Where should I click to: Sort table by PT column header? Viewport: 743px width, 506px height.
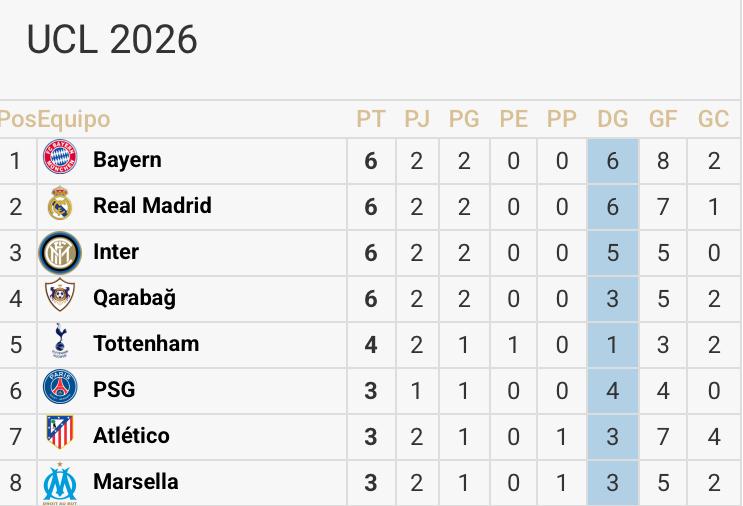[371, 120]
